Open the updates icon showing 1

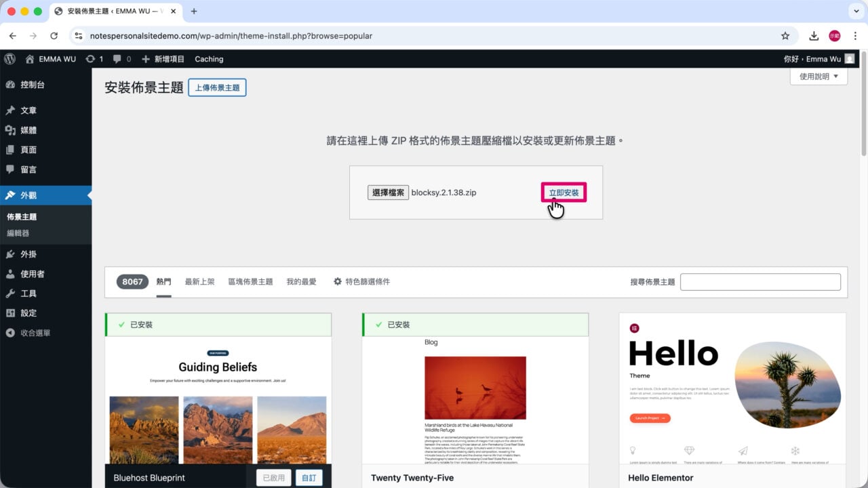(x=95, y=59)
